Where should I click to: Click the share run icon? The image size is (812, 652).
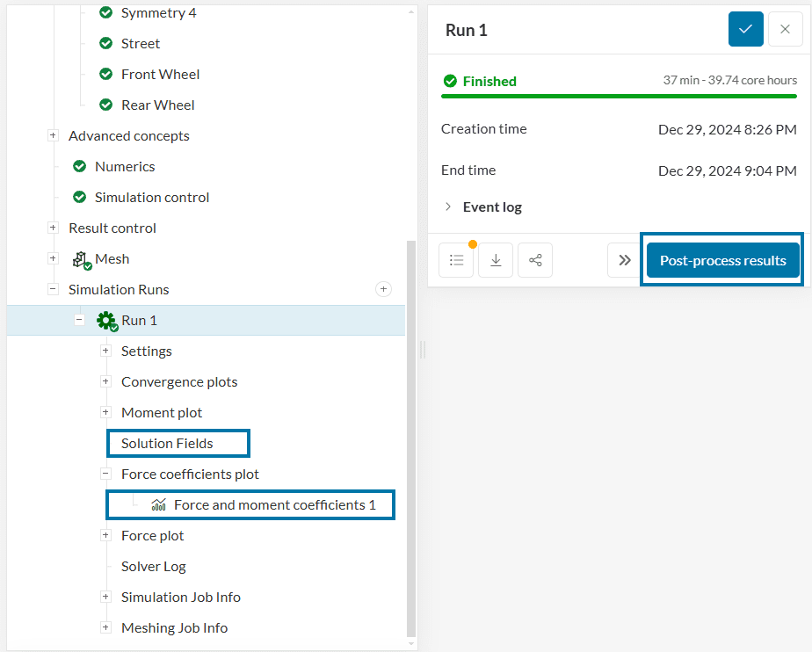click(535, 260)
